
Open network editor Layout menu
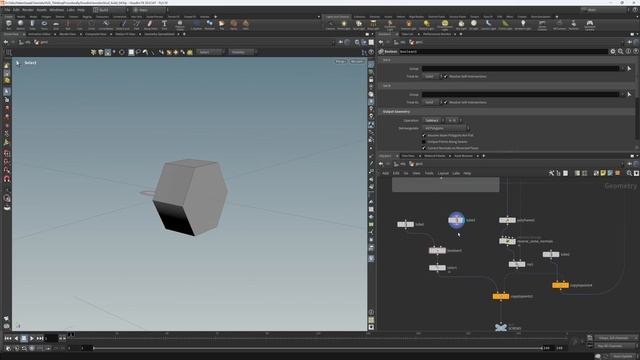coord(443,173)
